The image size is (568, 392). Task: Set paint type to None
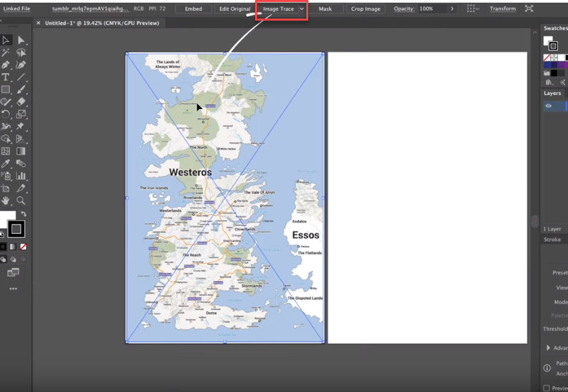tap(23, 246)
